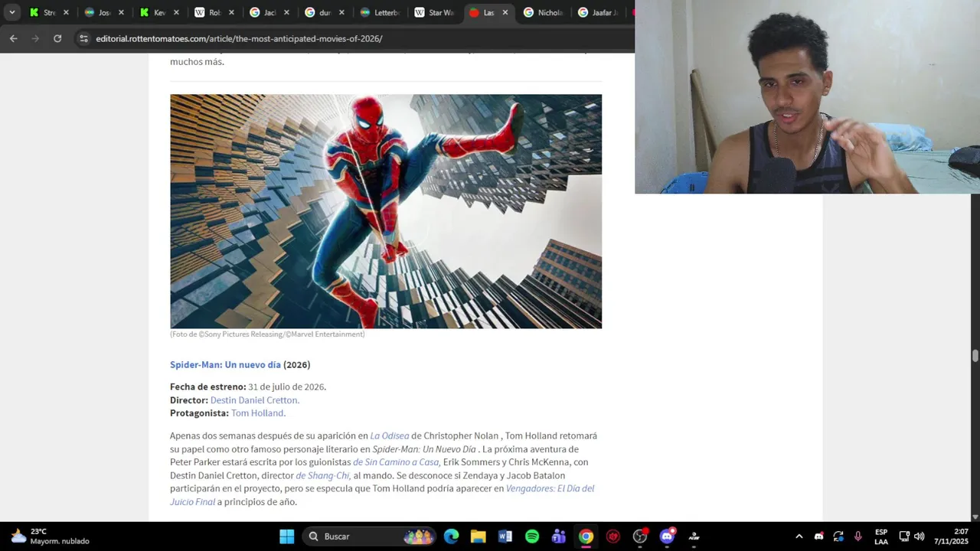The height and width of the screenshot is (551, 980).
Task: Open volume control speaker icon
Action: tap(920, 536)
